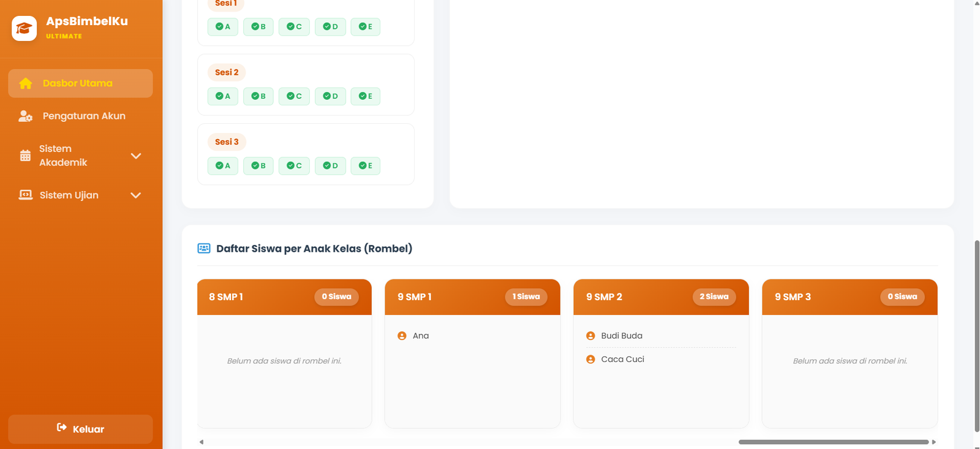Click the calendar icon for Sistem Akademik
This screenshot has height=449, width=980.
25,156
